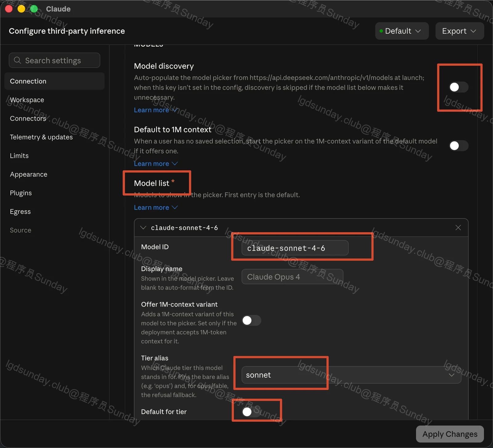Viewport: 493px width, 448px height.
Task: Go to Workspace settings
Action: 55,100
